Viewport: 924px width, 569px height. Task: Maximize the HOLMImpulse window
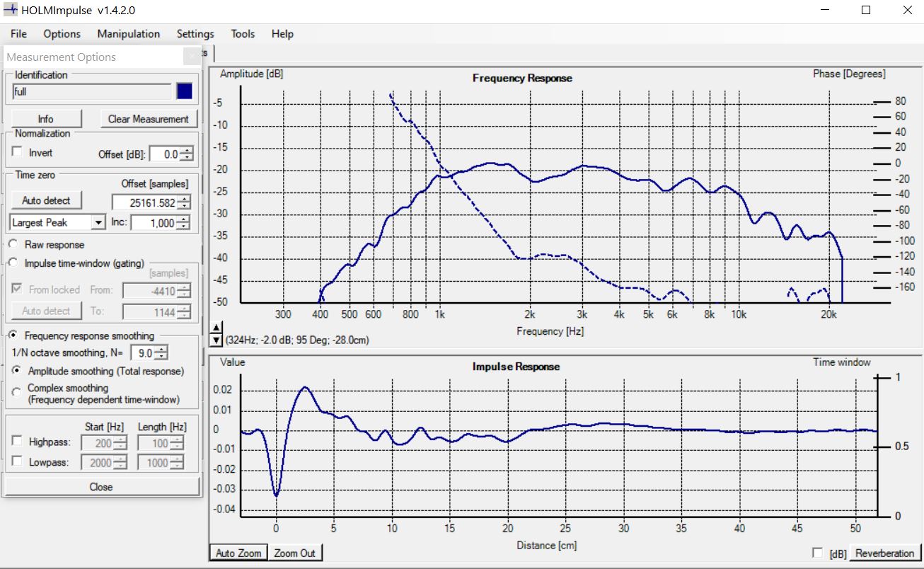click(x=866, y=11)
